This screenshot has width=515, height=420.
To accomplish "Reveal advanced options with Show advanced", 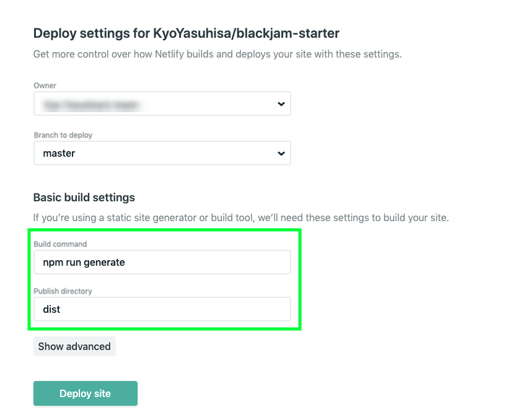I will pyautogui.click(x=74, y=346).
